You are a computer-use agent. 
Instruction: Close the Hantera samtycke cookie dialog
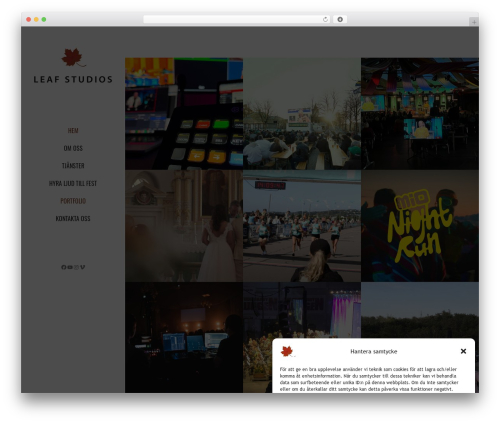coord(463,351)
